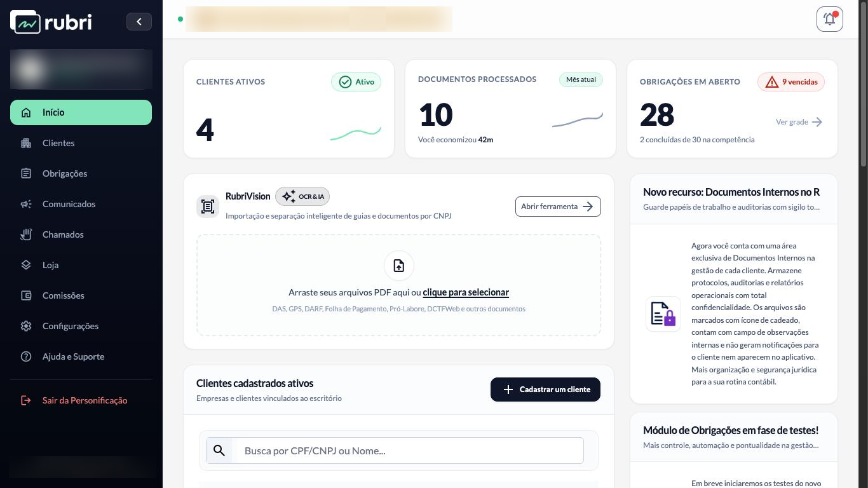Click Sair da Personificação link
Screen dimensions: 868x488
81,400
